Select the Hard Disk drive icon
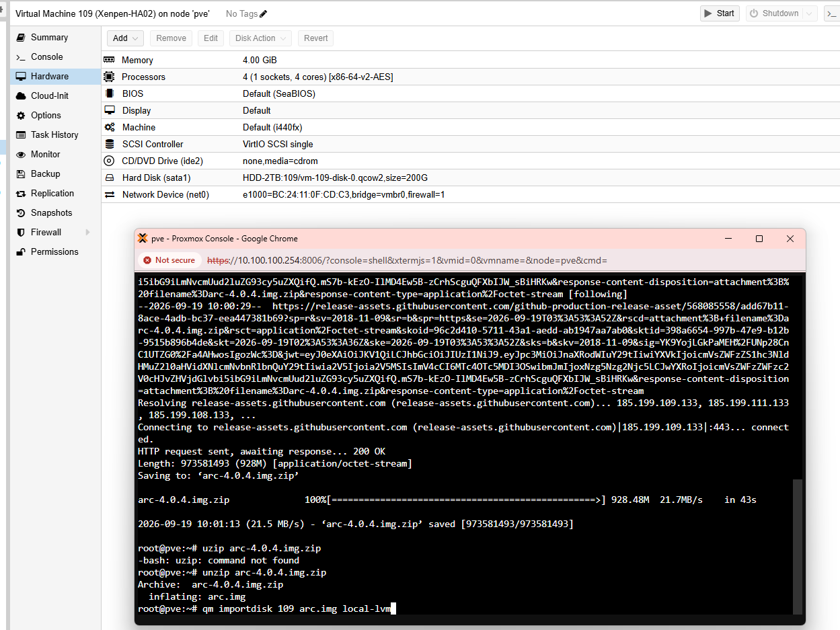This screenshot has height=630, width=840. tap(110, 178)
